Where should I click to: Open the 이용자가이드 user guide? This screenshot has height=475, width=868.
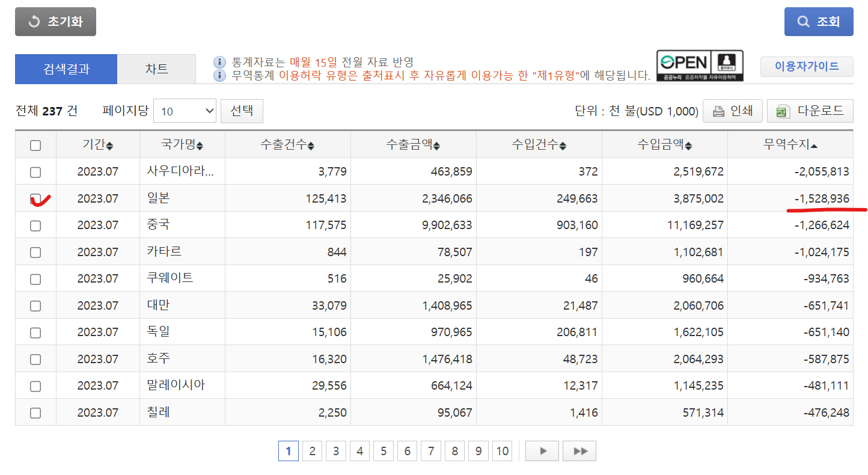tap(806, 66)
